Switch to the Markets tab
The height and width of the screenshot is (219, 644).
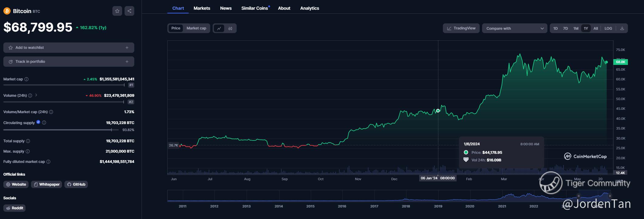click(202, 8)
